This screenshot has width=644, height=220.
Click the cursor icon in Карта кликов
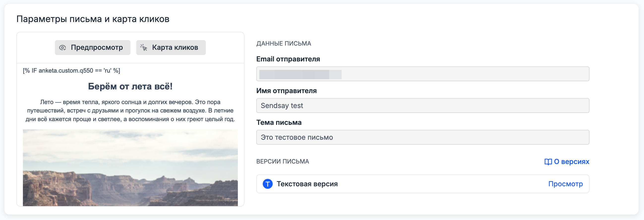point(144,48)
